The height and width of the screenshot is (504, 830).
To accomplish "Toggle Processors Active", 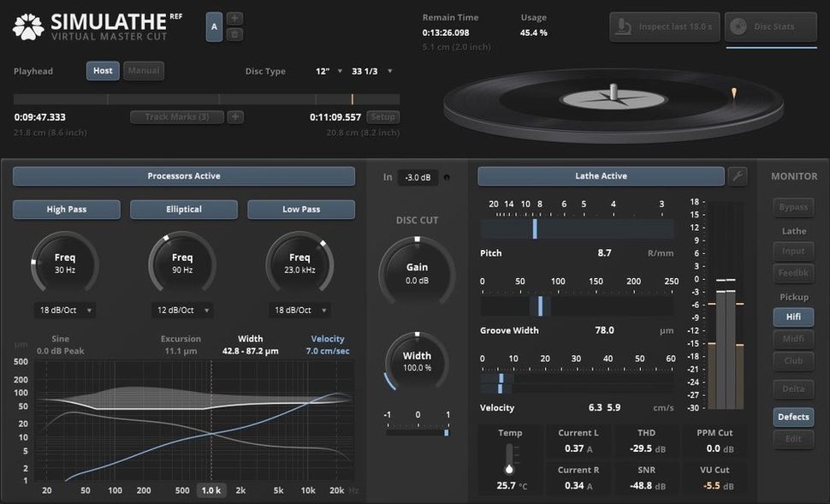I will (184, 175).
